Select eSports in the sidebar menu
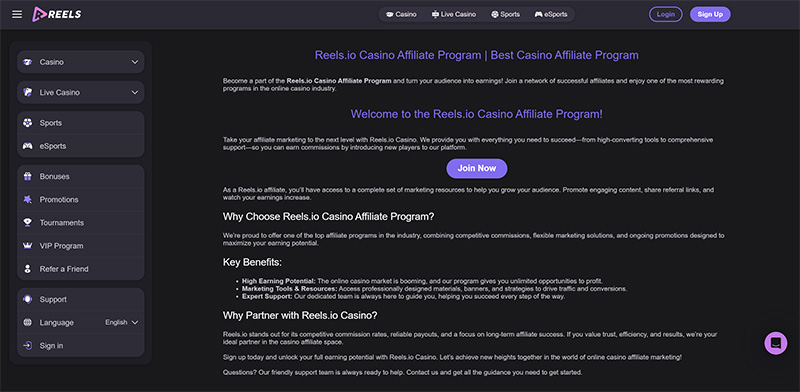 point(81,146)
